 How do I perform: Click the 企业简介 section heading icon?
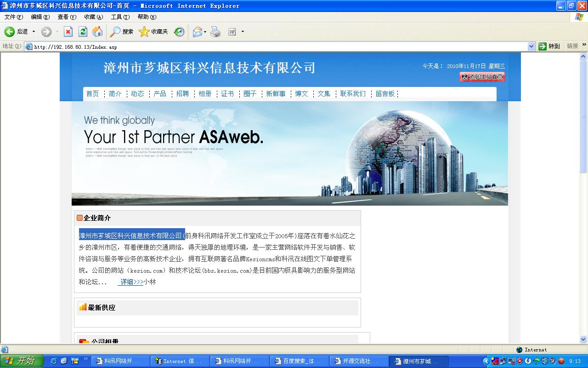[79, 218]
